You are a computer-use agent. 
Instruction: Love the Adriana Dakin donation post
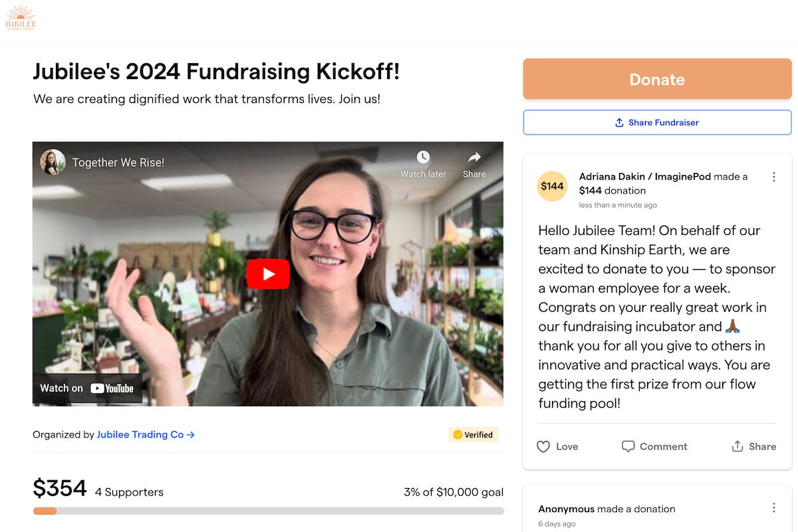click(x=557, y=446)
